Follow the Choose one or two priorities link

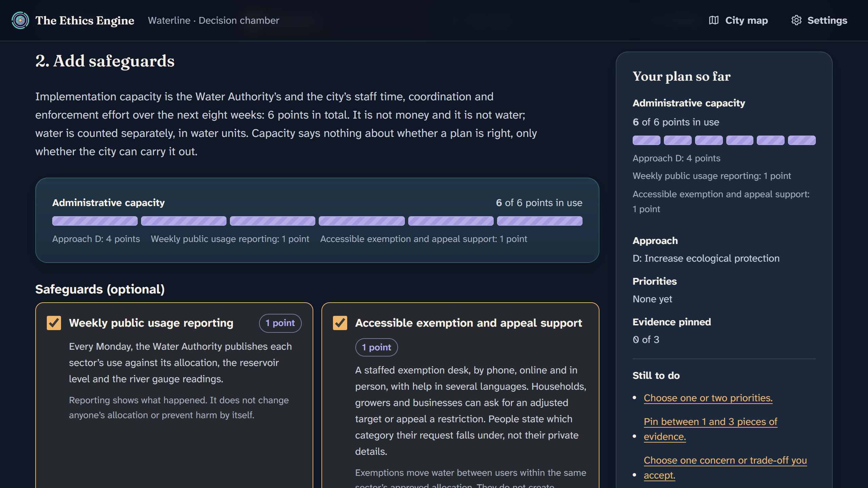click(708, 398)
